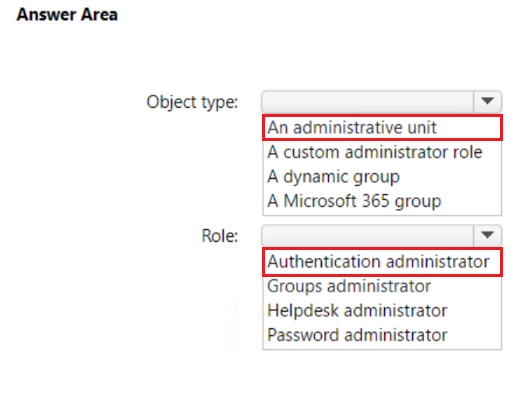Choose 'Password administrator' role
This screenshot has height=395, width=529.
tap(382, 335)
